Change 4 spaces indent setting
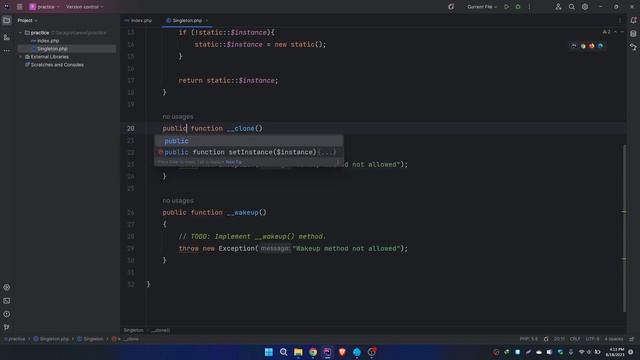Viewport: 640px width, 360px height. [613, 339]
